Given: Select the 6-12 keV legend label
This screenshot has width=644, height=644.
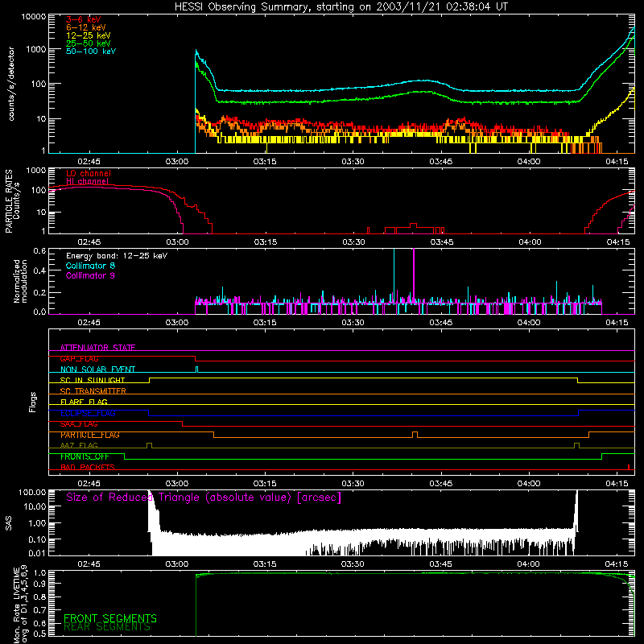Looking at the screenshot, I should (x=86, y=27).
